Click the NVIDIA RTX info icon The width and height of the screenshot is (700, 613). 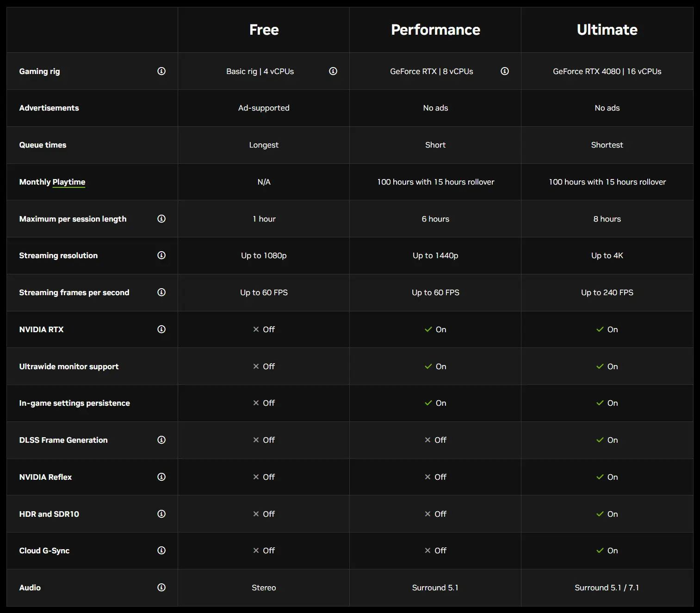pos(161,329)
